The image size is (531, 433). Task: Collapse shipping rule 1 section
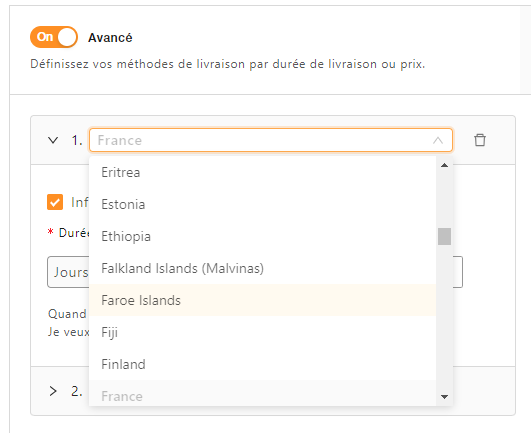[x=53, y=140]
